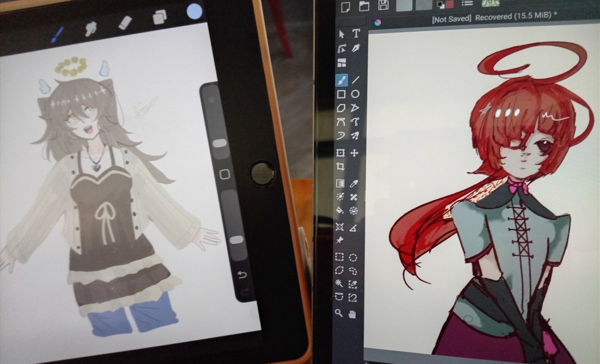Select the Magnetic selection tool

click(x=353, y=296)
